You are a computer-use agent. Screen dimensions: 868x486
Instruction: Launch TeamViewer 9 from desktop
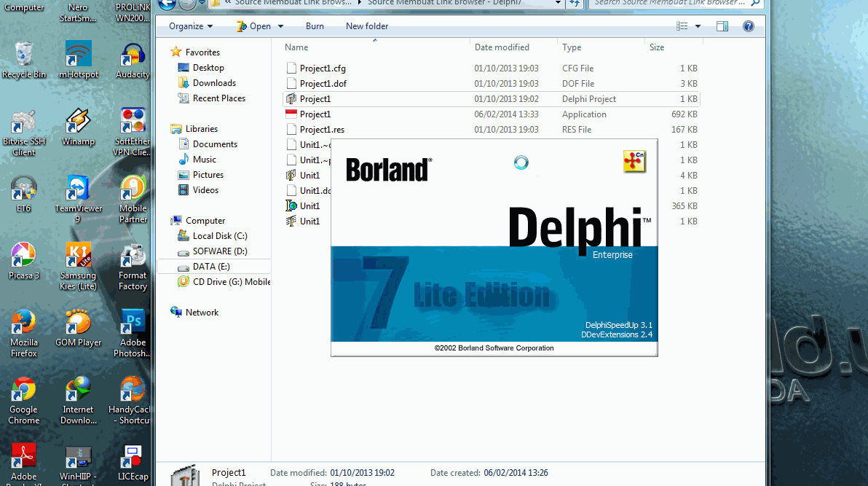pyautogui.click(x=78, y=199)
